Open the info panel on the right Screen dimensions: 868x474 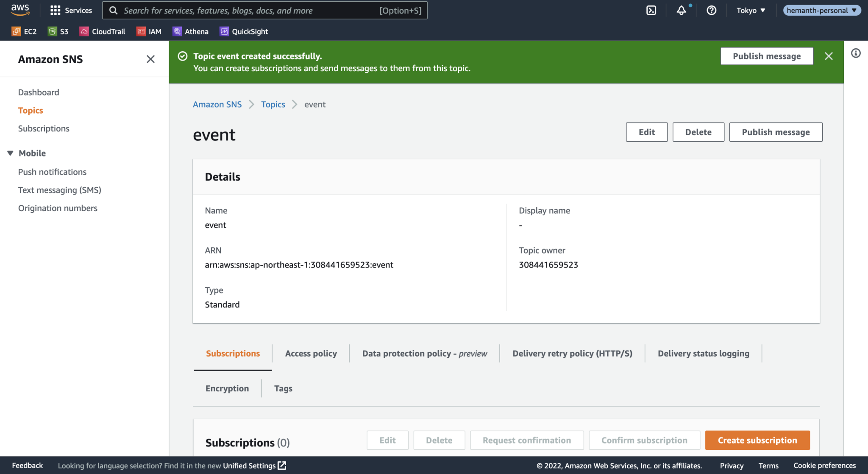[x=855, y=53]
